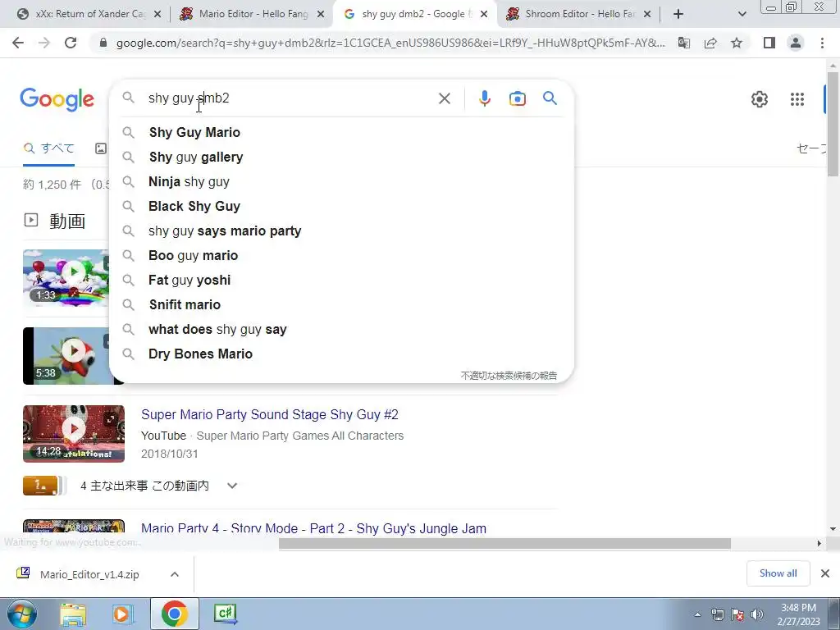The image size is (840, 630).
Task: Go to Google homepage logo
Action: click(x=57, y=99)
